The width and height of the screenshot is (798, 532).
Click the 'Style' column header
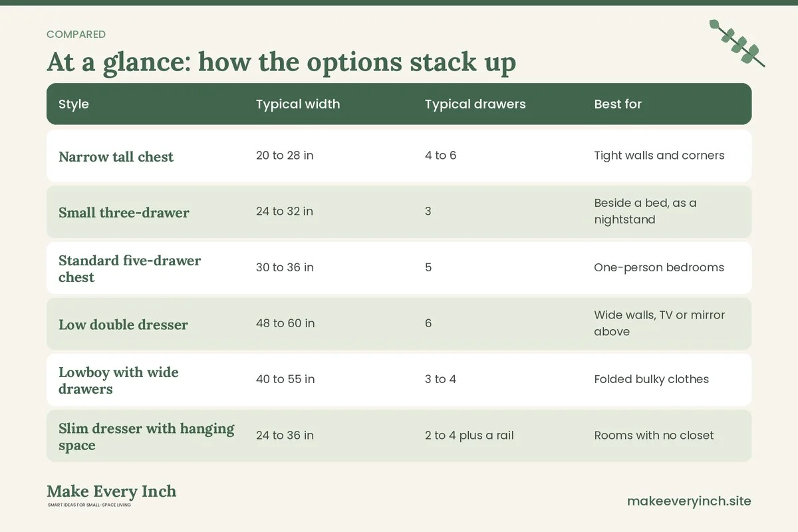74,104
